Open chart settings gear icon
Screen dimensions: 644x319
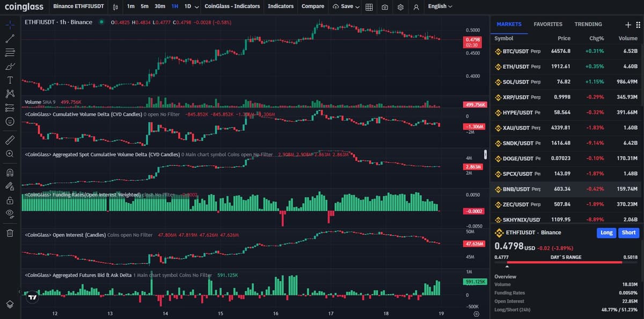pyautogui.click(x=401, y=6)
